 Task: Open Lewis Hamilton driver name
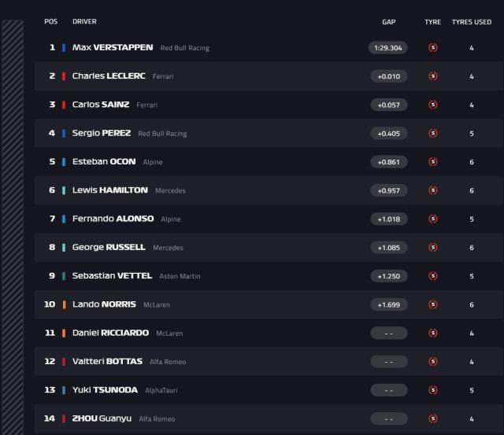[x=109, y=190]
